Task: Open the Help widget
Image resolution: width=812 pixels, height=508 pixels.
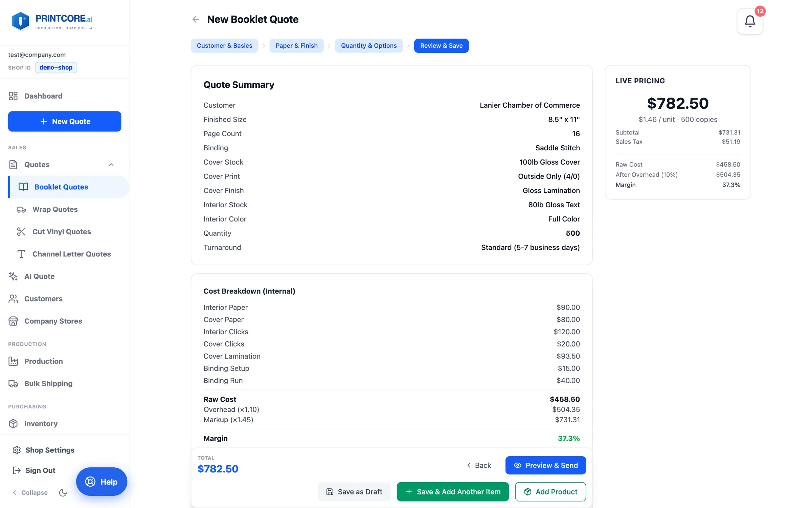Action: point(101,482)
